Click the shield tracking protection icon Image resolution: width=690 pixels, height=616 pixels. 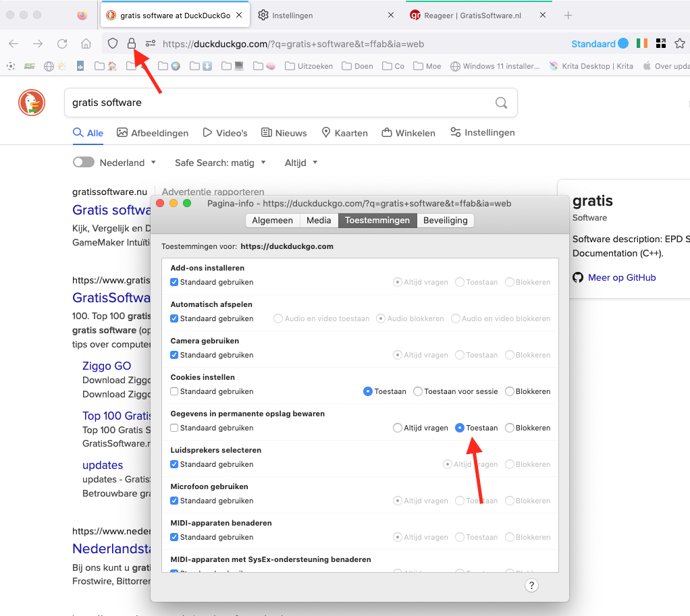[x=113, y=44]
